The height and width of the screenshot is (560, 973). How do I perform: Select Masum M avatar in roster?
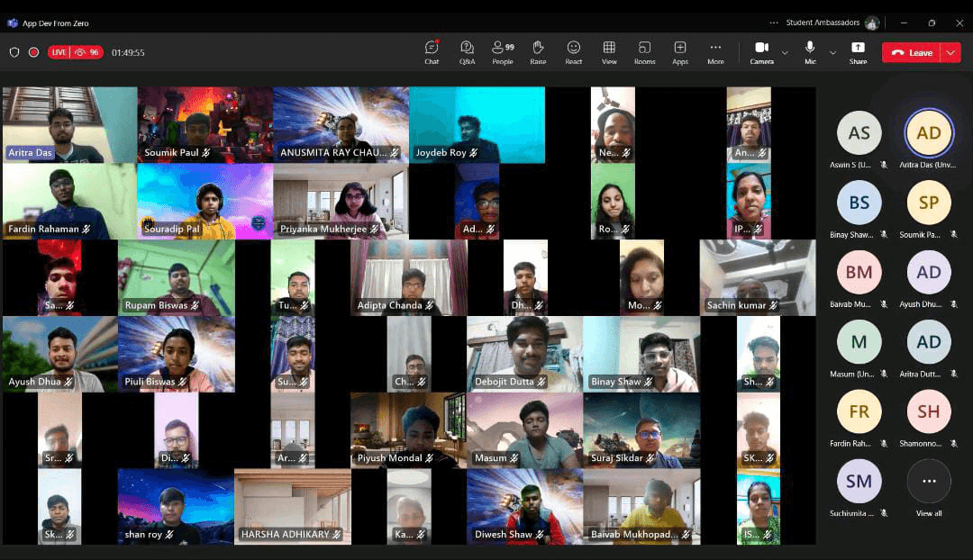859,342
